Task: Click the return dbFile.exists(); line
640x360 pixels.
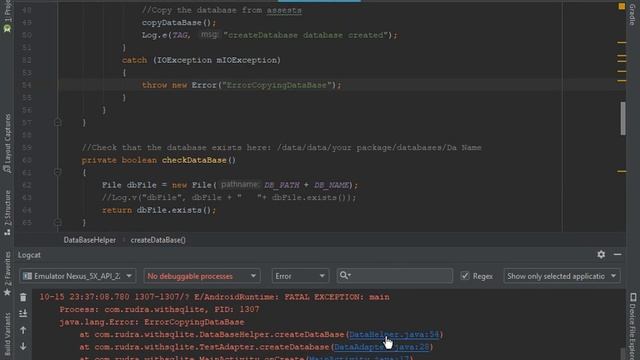Action: [x=159, y=210]
